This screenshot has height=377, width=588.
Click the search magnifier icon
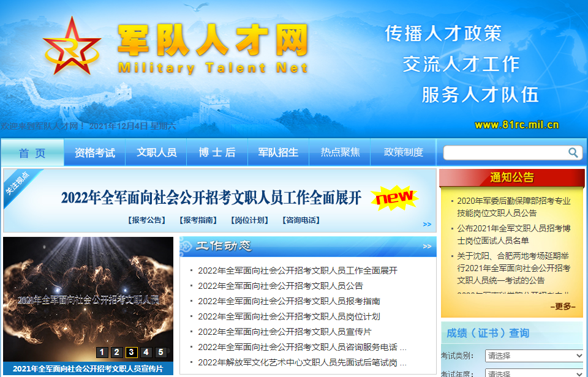click(573, 152)
